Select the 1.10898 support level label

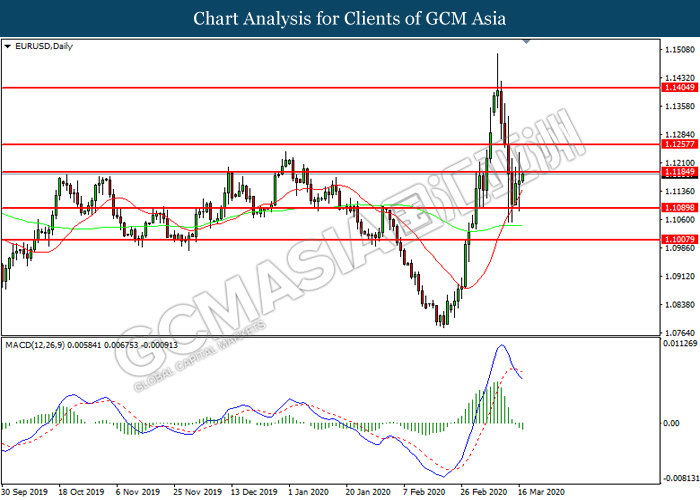point(679,208)
